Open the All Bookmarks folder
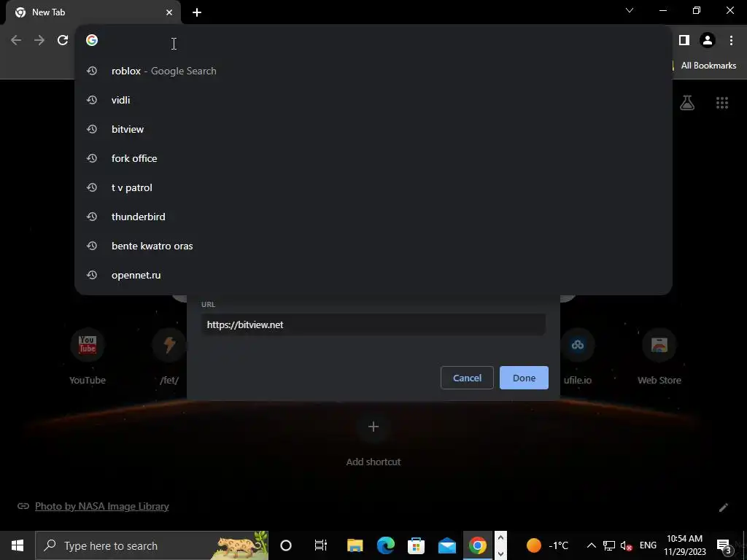Viewport: 747px width, 560px height. click(x=708, y=66)
